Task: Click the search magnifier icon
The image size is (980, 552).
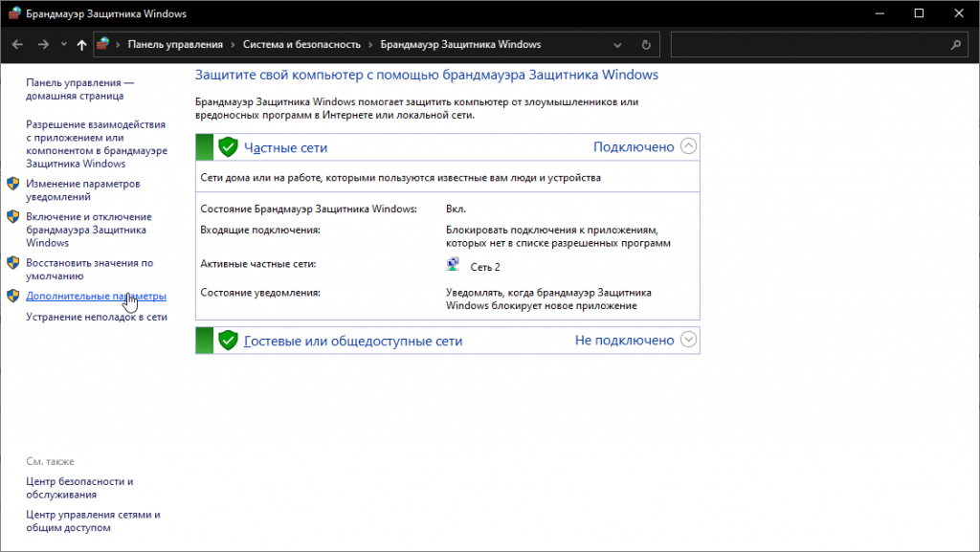Action: [x=956, y=45]
